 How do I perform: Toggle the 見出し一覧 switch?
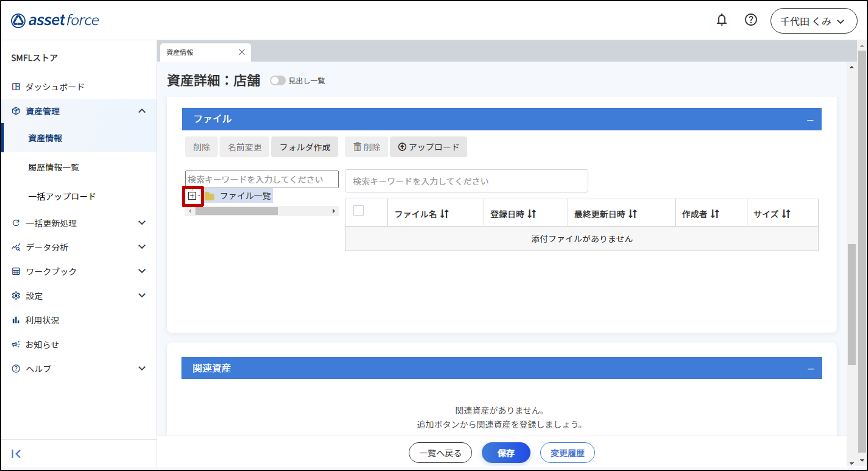coord(278,81)
